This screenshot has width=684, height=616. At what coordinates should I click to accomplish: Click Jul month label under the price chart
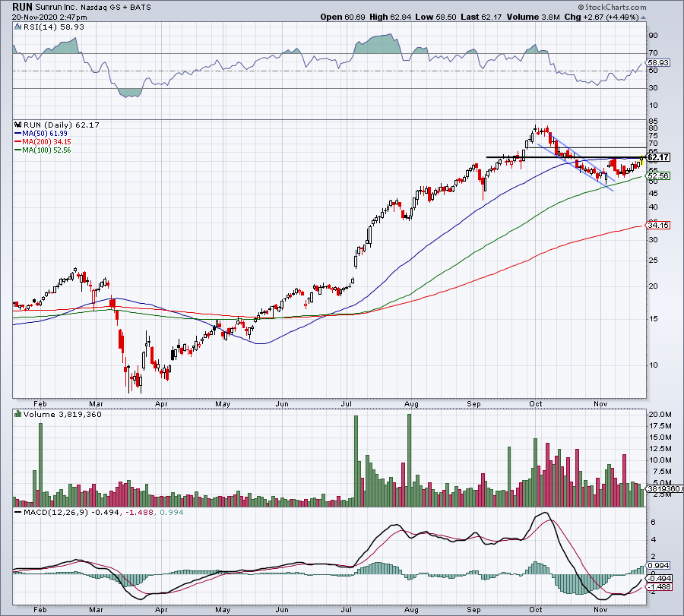347,404
